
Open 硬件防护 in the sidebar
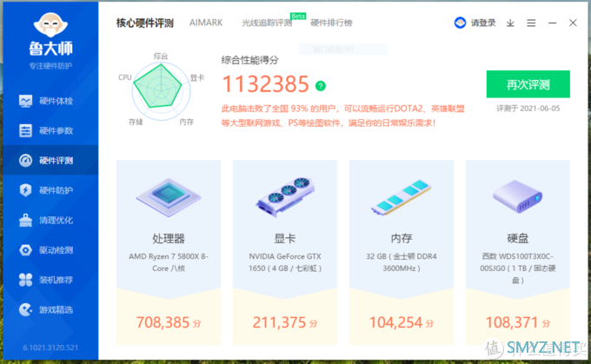(x=50, y=190)
